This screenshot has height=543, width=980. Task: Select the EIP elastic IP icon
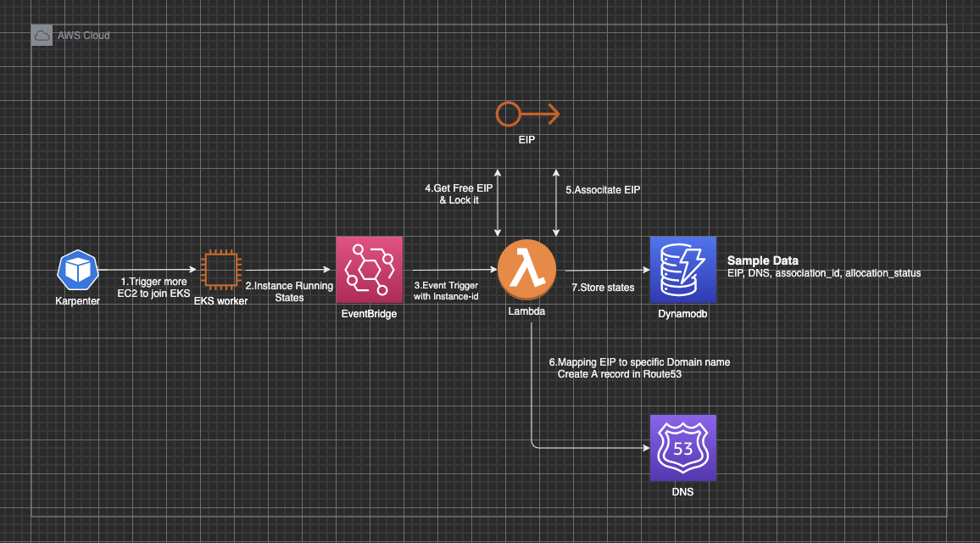(x=527, y=115)
